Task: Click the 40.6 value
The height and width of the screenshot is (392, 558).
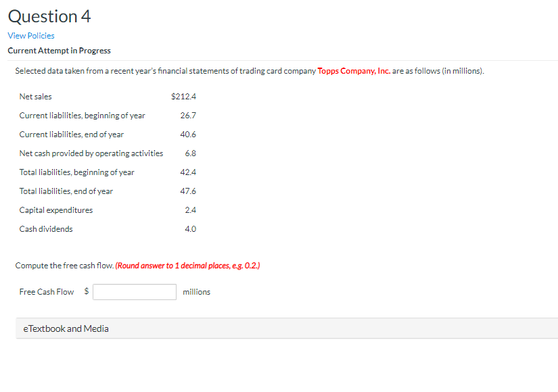Action: [188, 134]
